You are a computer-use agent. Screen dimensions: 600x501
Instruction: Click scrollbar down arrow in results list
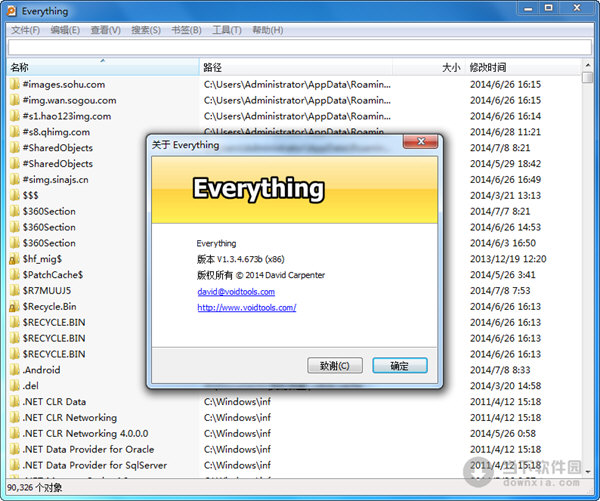(x=587, y=472)
